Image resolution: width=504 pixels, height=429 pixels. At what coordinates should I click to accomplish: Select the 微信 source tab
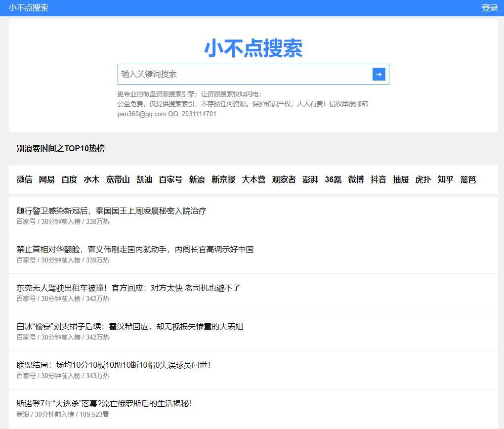tap(24, 179)
